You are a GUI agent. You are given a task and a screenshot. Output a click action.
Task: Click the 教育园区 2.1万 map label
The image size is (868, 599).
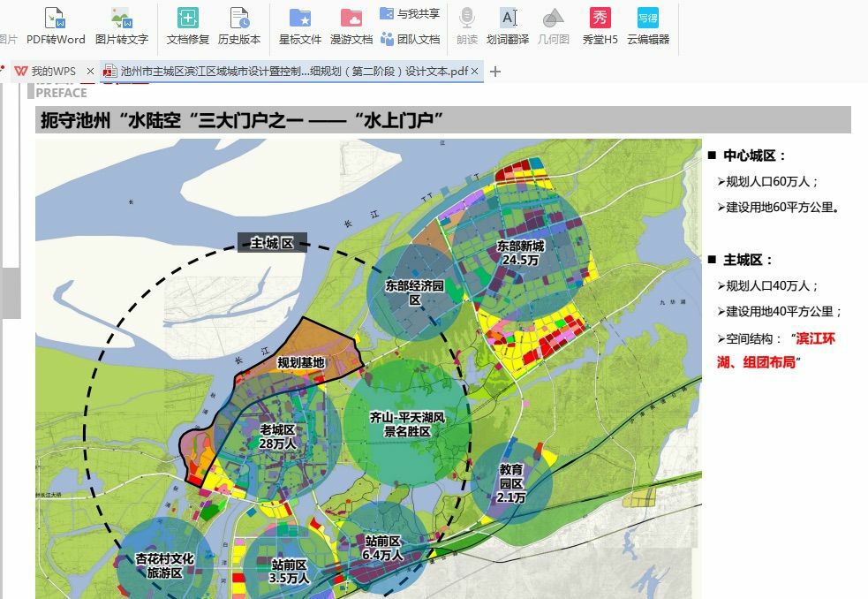(510, 483)
